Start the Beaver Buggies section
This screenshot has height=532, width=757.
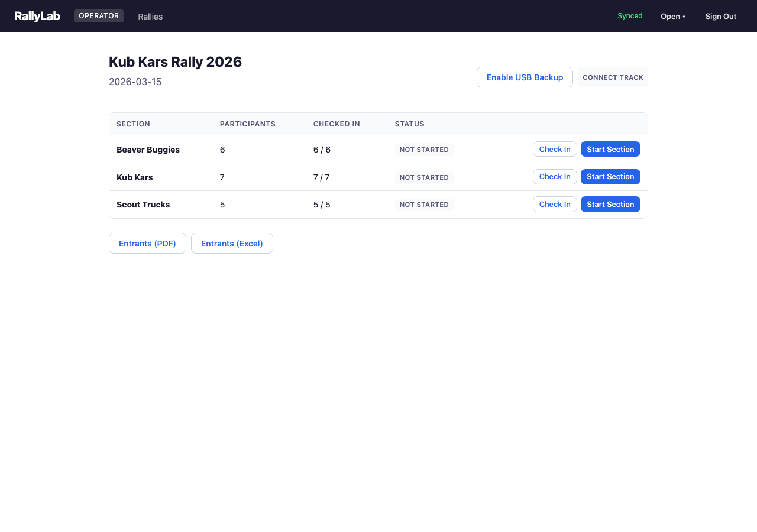[610, 150]
